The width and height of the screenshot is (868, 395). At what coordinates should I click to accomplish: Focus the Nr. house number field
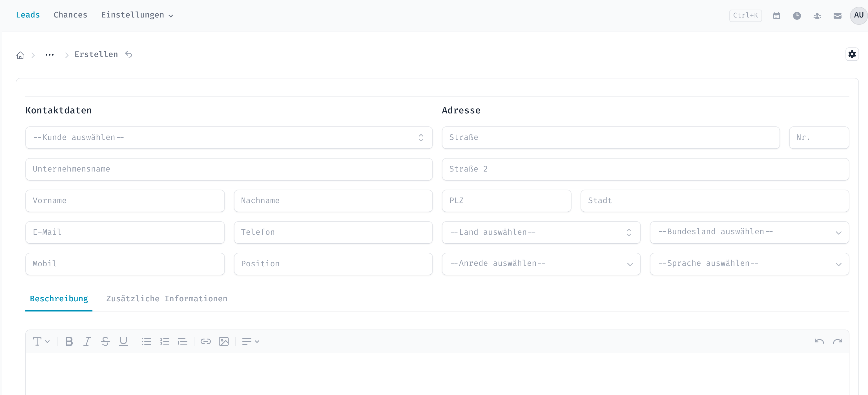coord(819,138)
